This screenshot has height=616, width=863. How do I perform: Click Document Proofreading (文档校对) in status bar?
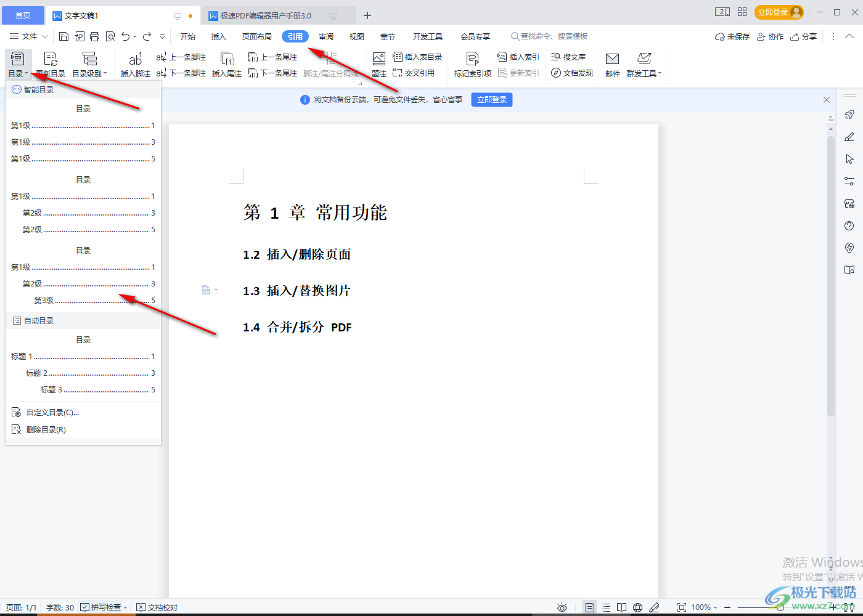tap(157, 607)
